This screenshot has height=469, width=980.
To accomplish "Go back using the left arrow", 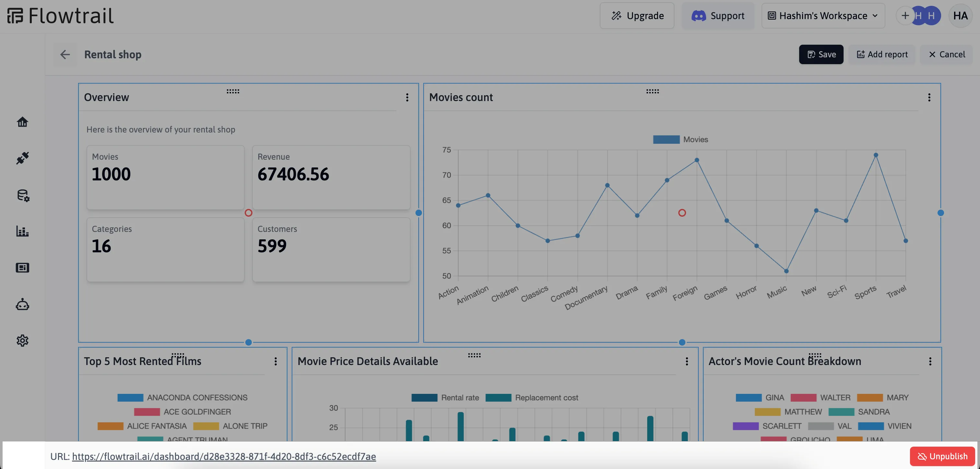I will coord(65,54).
